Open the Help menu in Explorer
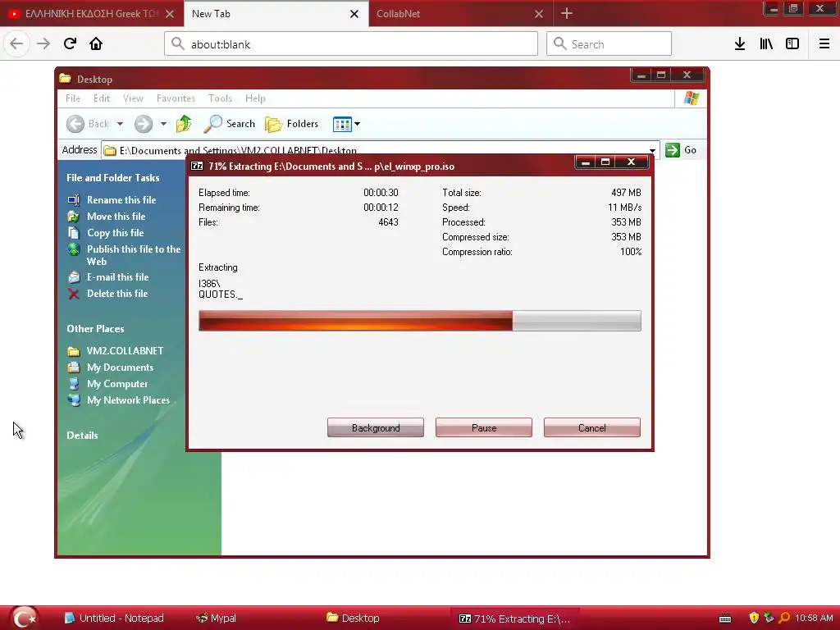The height and width of the screenshot is (630, 840). click(x=256, y=98)
